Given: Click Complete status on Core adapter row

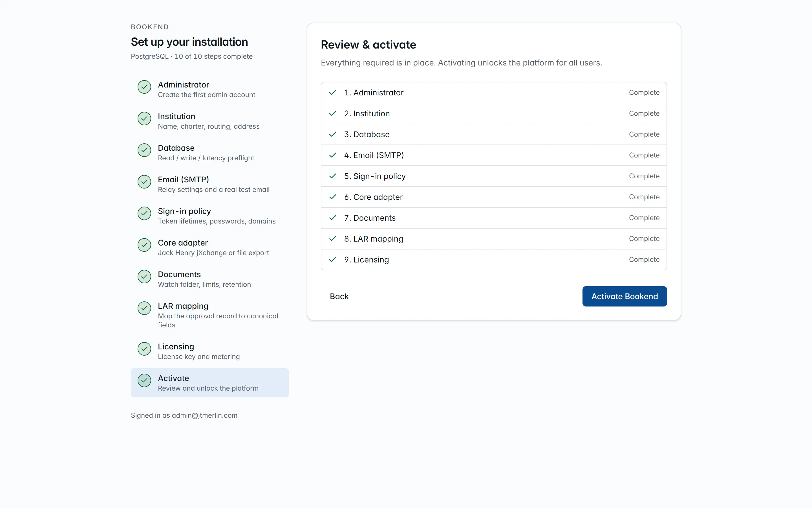Looking at the screenshot, I should (644, 196).
